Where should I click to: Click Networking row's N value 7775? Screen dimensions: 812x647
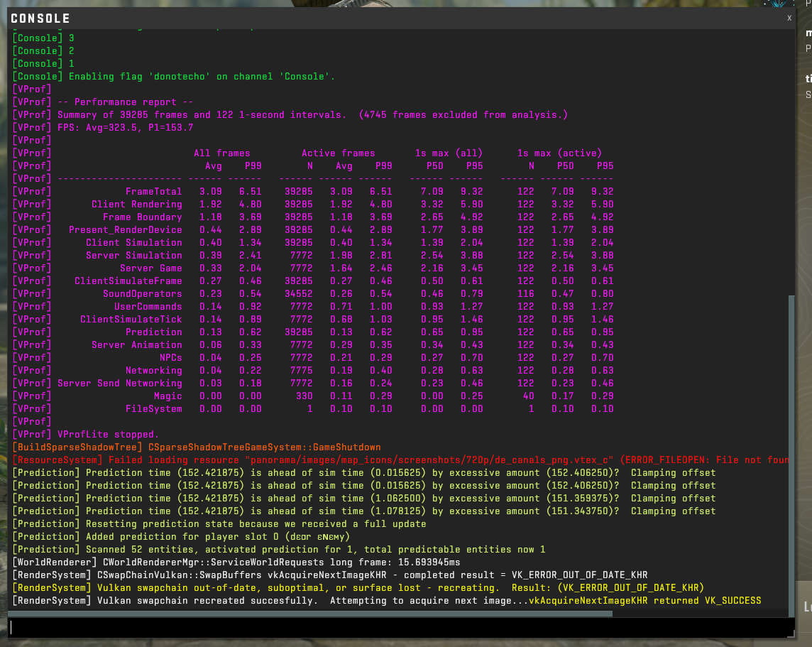(302, 371)
